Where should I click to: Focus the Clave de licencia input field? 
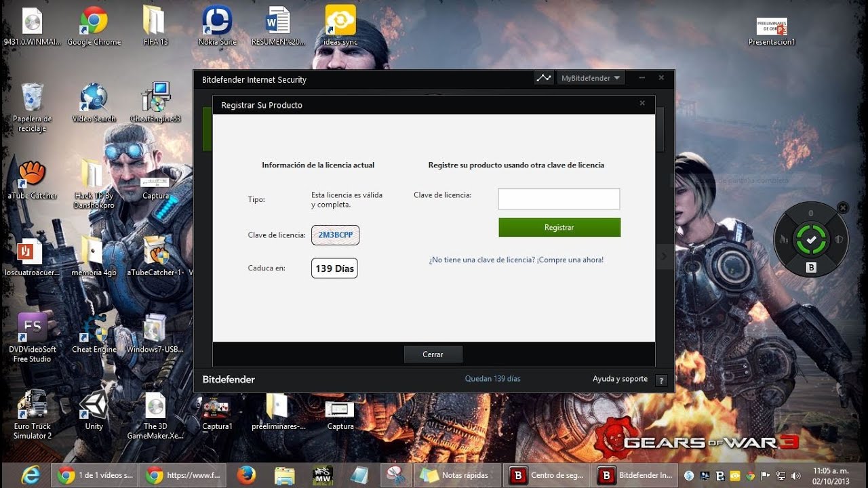coord(559,199)
